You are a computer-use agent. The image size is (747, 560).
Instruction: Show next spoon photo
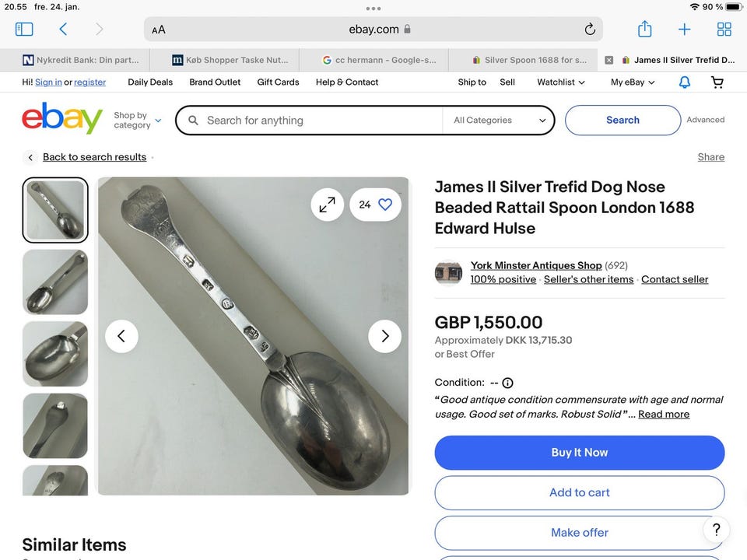tap(384, 336)
